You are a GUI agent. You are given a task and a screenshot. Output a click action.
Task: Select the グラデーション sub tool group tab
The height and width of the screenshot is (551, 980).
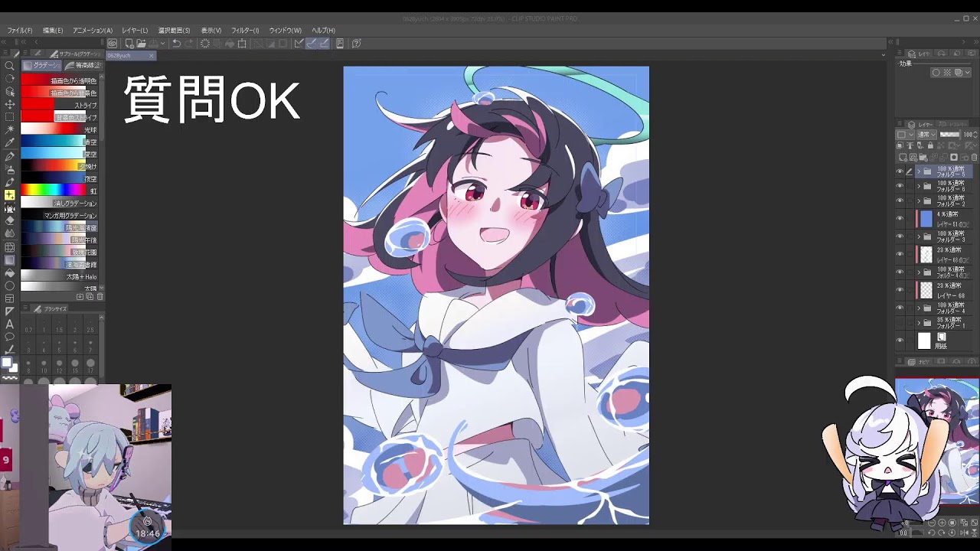click(x=41, y=66)
